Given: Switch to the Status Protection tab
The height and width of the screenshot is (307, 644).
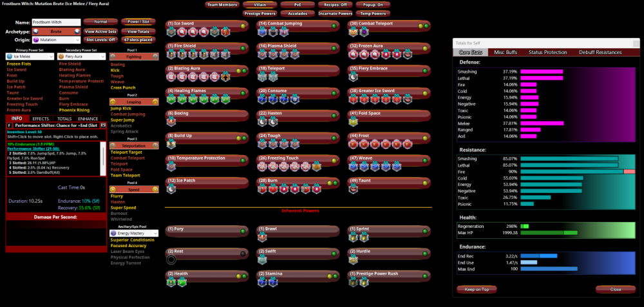Looking at the screenshot, I should [547, 51].
